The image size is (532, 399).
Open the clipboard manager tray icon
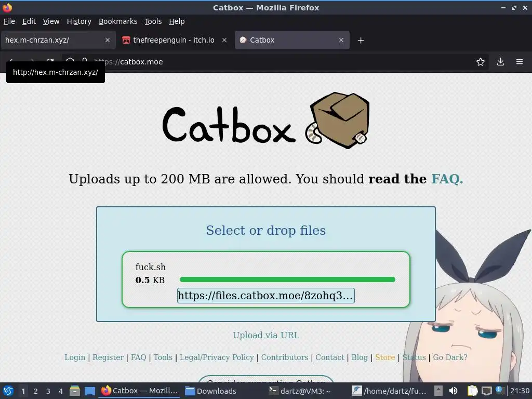pyautogui.click(x=472, y=391)
